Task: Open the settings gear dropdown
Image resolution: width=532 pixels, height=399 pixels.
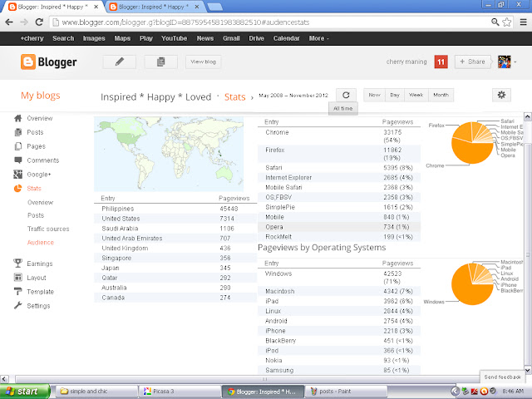Action: 501,95
